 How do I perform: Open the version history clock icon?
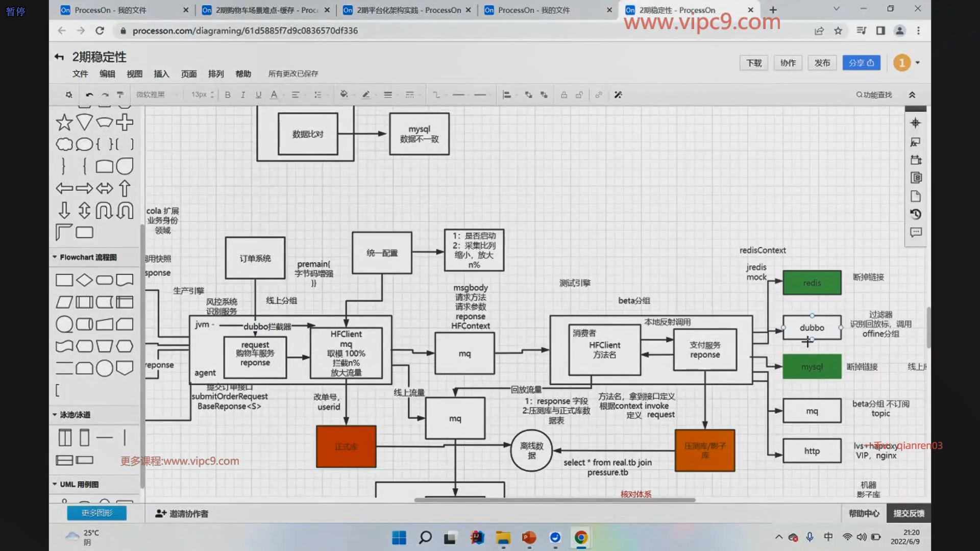[x=916, y=214]
